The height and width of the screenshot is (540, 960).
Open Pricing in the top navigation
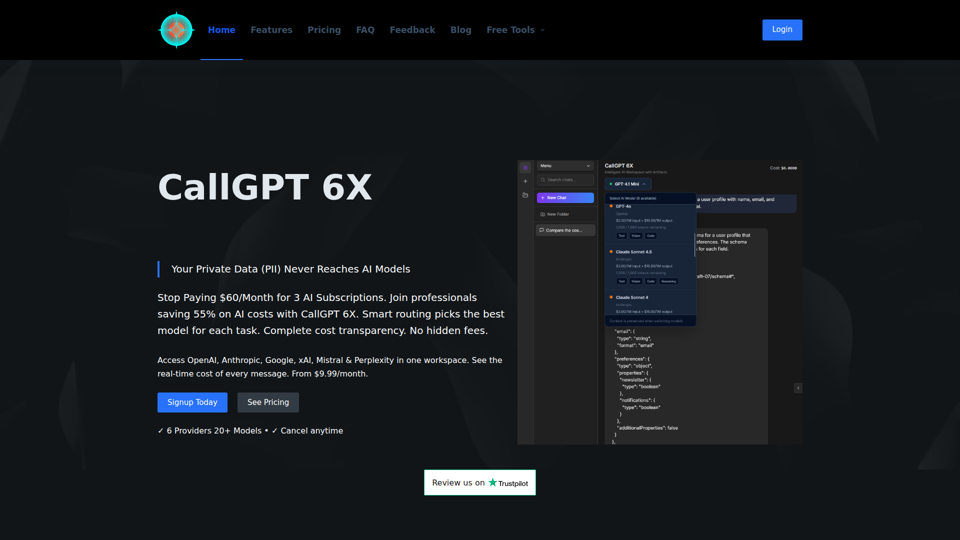(x=324, y=29)
